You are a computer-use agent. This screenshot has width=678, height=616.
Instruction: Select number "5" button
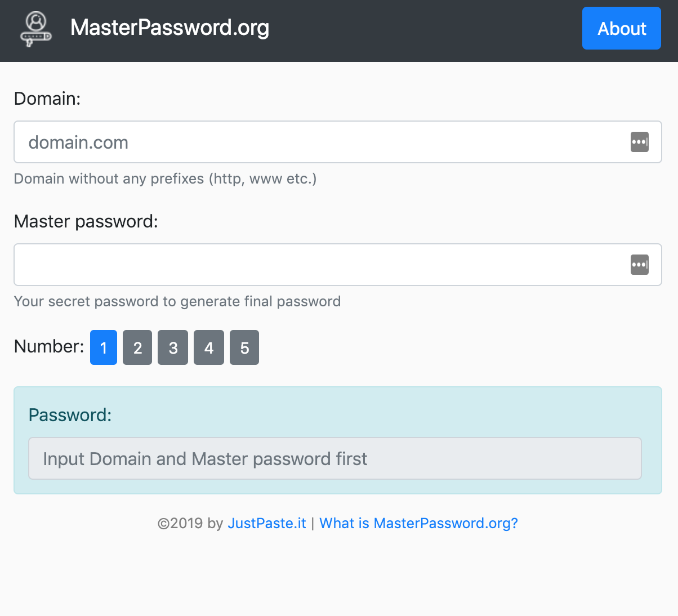244,347
